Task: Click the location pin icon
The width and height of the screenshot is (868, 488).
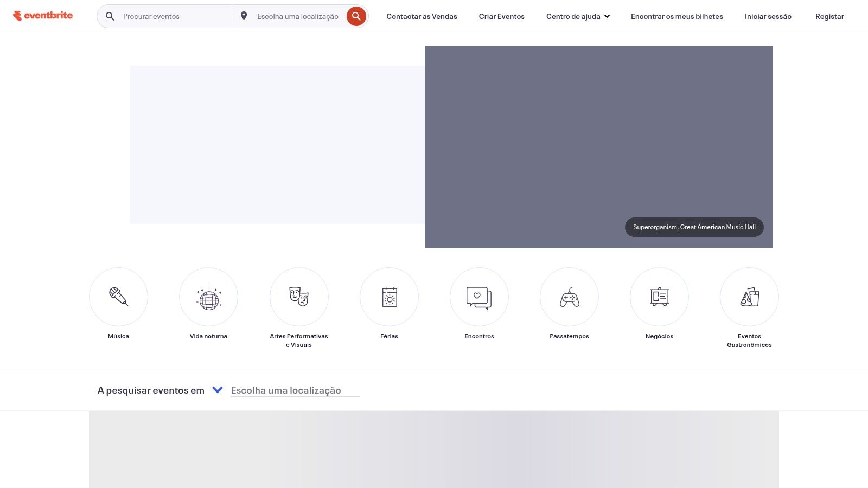Action: pos(245,16)
